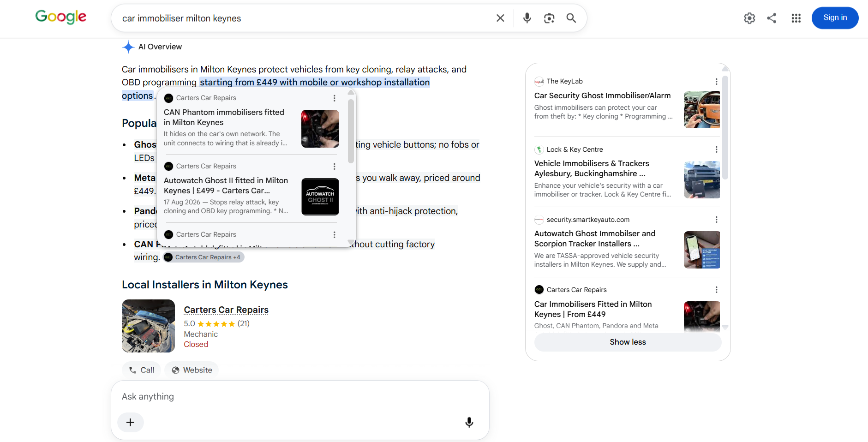Click the Carters Car Repairs listing photo
The image size is (868, 442).
(x=148, y=326)
